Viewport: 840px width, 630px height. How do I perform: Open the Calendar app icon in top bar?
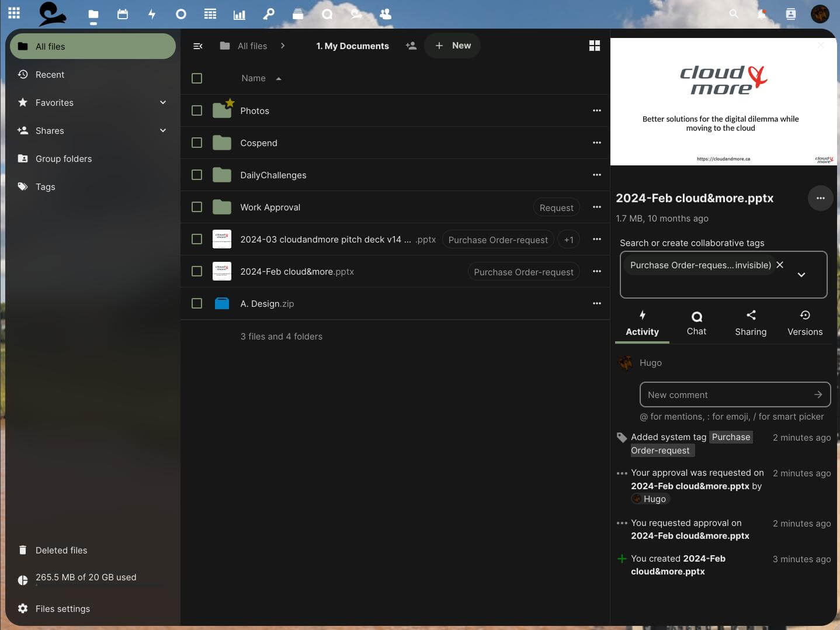pos(123,14)
